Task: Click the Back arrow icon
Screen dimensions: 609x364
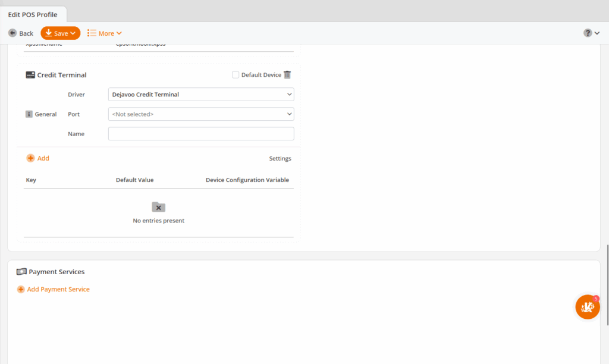Action: point(12,33)
